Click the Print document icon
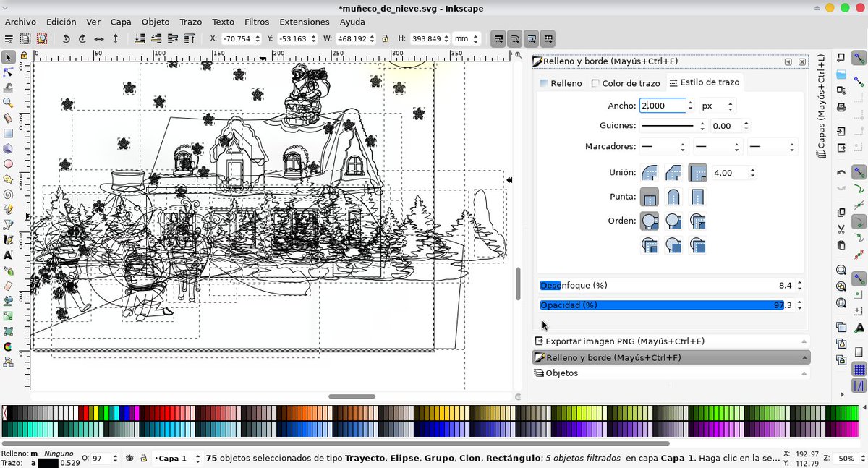Viewport: 868px width, 468px height. pos(841,107)
